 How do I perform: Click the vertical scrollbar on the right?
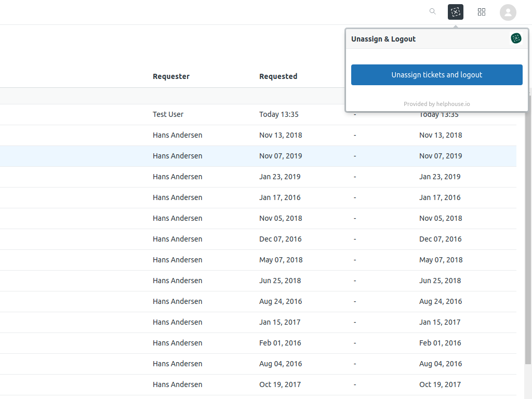click(x=528, y=234)
